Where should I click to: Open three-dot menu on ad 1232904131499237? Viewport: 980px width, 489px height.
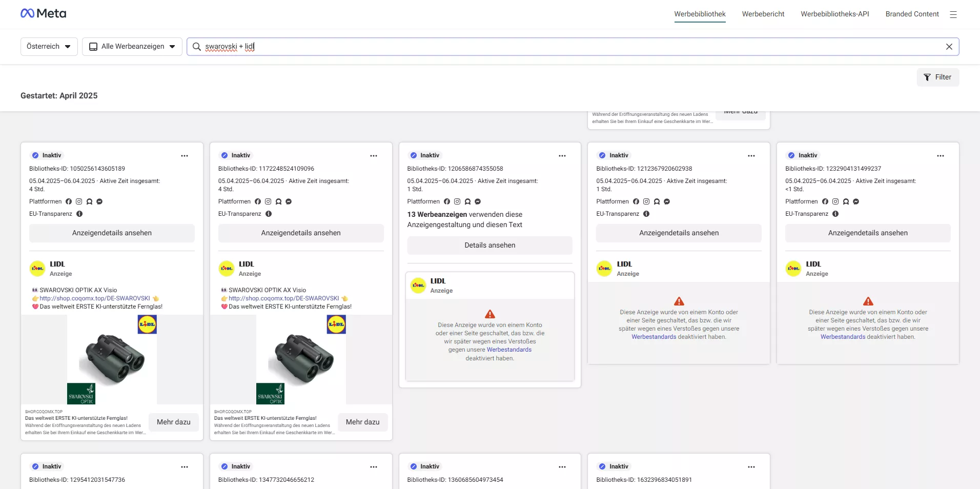coord(940,156)
